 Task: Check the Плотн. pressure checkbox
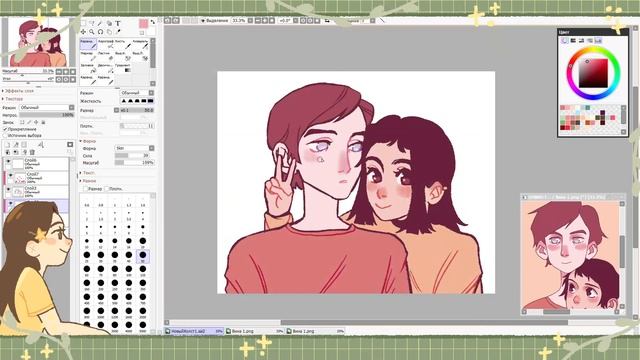tap(106, 189)
